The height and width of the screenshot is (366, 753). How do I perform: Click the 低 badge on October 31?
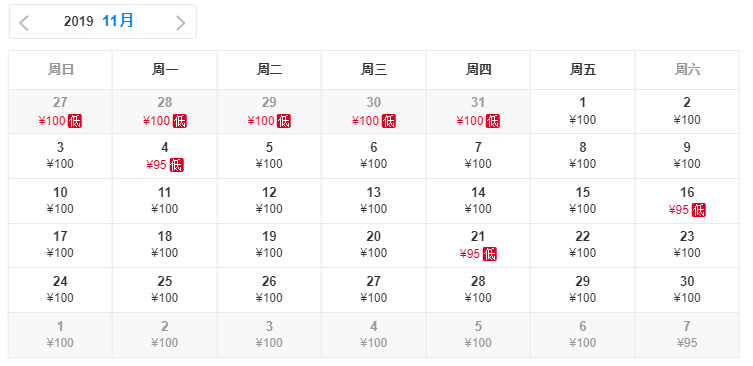(x=493, y=121)
